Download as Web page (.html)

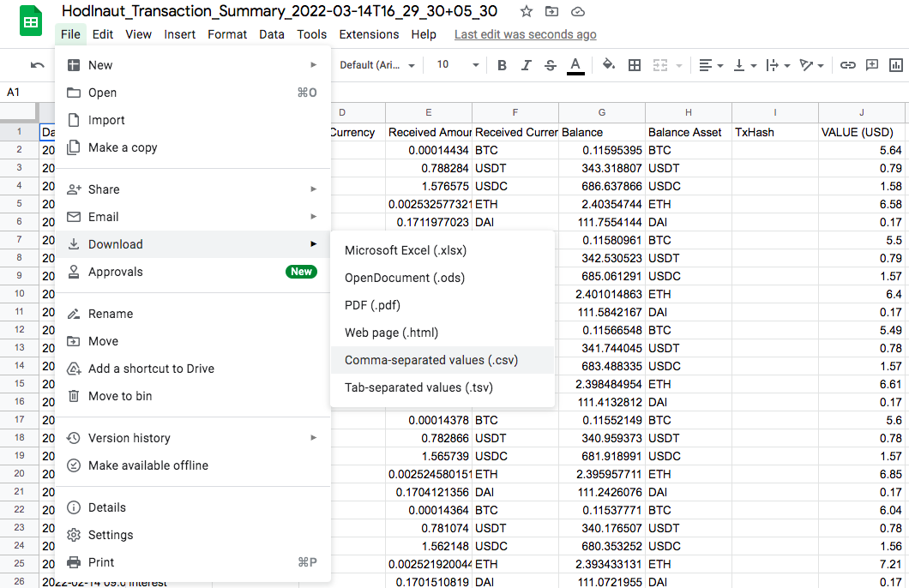[442, 333]
